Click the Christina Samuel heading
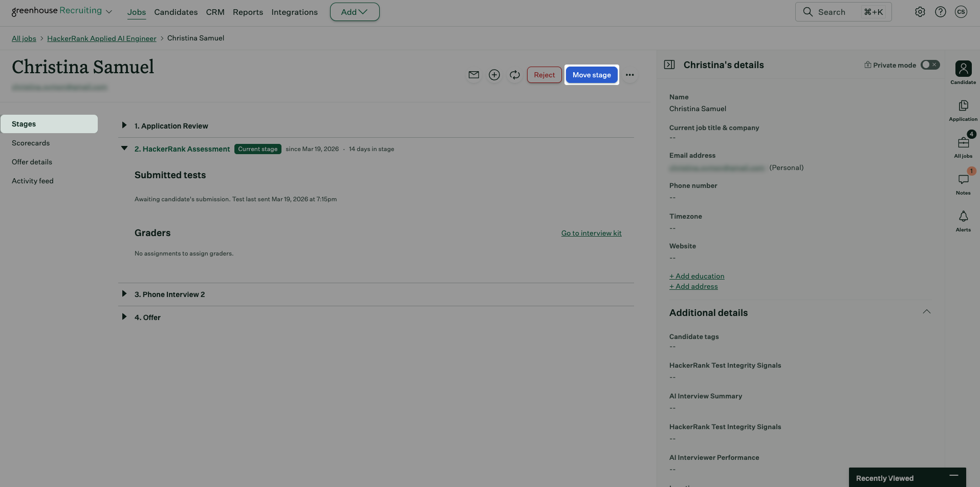The width and height of the screenshot is (980, 487). [x=83, y=67]
